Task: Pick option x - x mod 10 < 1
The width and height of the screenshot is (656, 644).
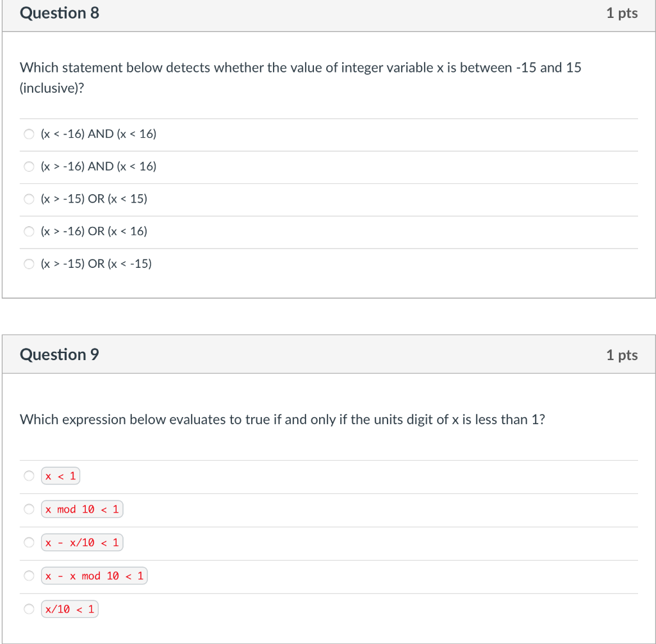Action: [29, 575]
